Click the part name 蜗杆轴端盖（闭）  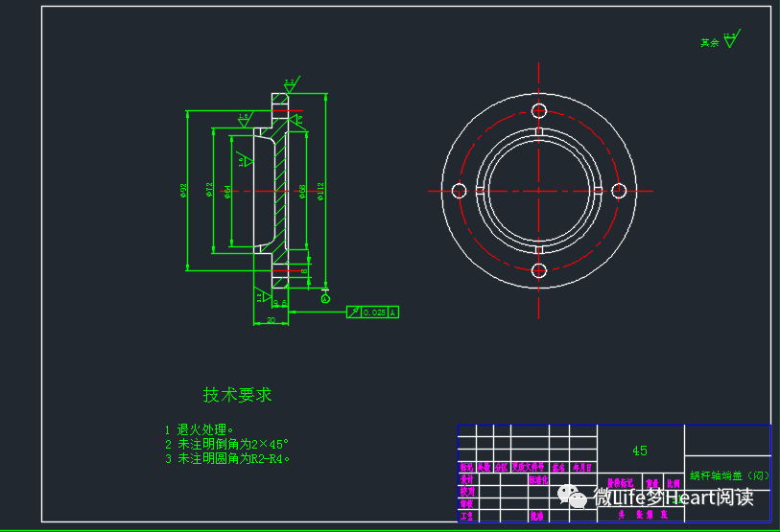(729, 475)
